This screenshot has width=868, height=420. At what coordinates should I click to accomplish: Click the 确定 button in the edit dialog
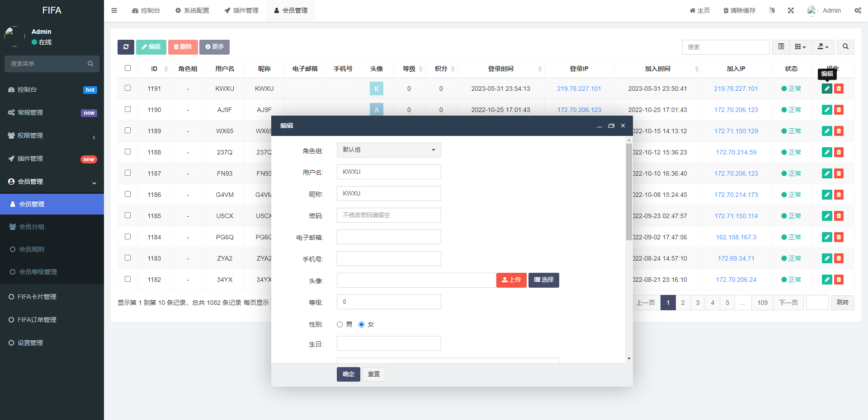[349, 374]
